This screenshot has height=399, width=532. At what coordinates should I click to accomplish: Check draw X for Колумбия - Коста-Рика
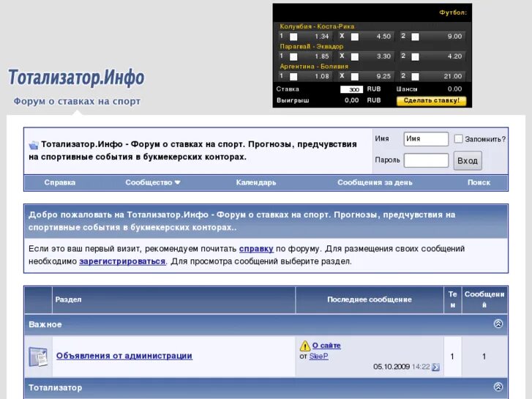(x=355, y=37)
